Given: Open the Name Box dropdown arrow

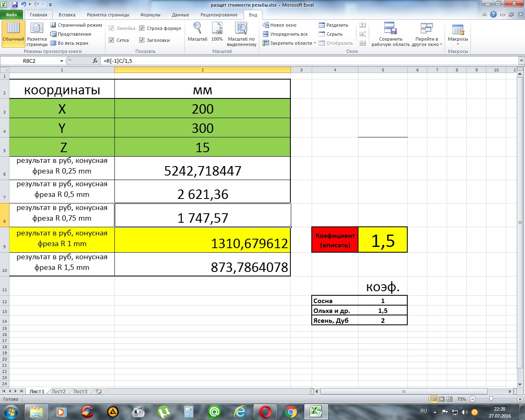Looking at the screenshot, I should [x=62, y=61].
